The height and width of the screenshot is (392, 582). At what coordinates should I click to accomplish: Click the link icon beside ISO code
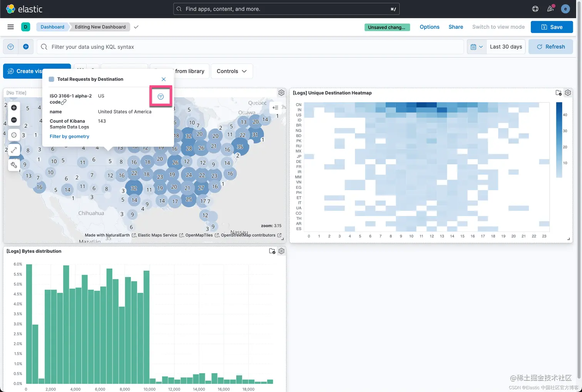tap(64, 102)
